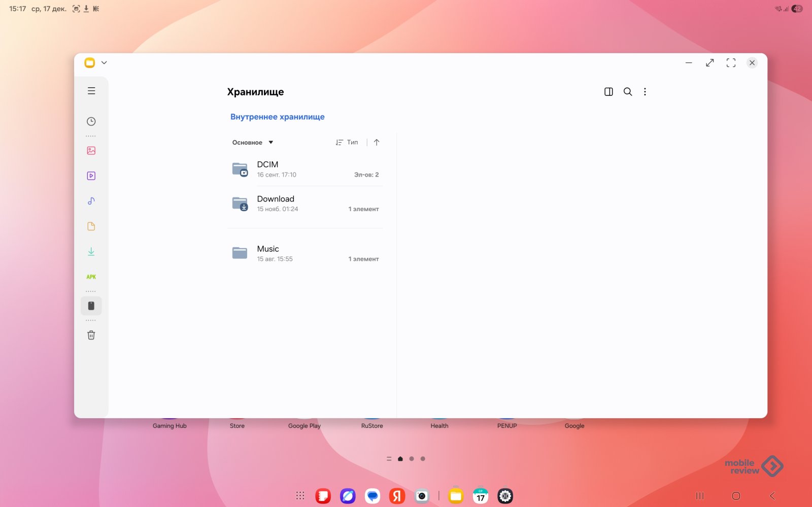This screenshot has width=812, height=507.
Task: Toggle sort direction arrow
Action: pyautogui.click(x=377, y=143)
